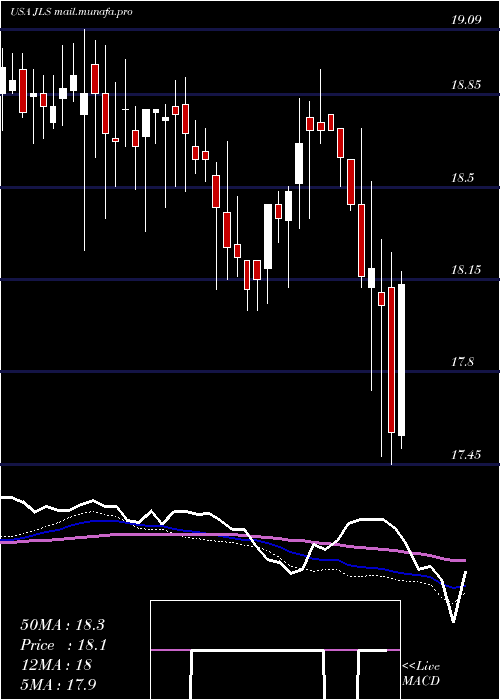Click the tall red candlestick near the chart's end
The width and height of the screenshot is (500, 700).
coord(392,360)
